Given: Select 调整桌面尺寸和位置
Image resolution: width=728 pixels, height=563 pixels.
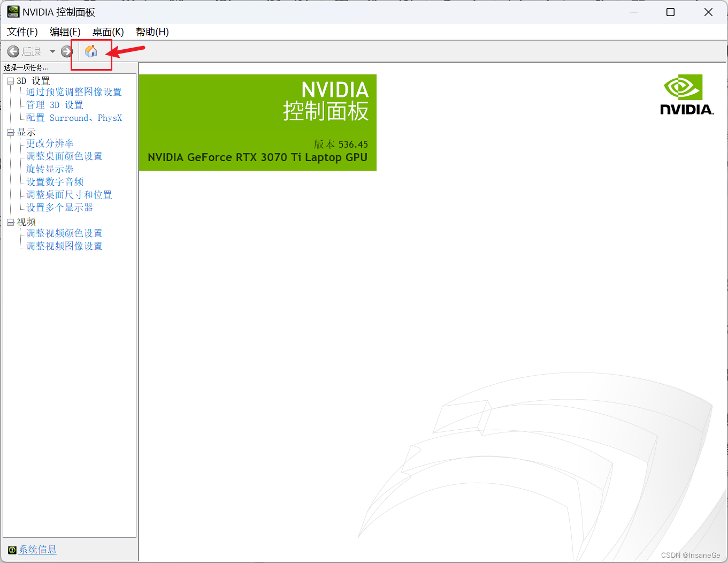Looking at the screenshot, I should [x=69, y=195].
